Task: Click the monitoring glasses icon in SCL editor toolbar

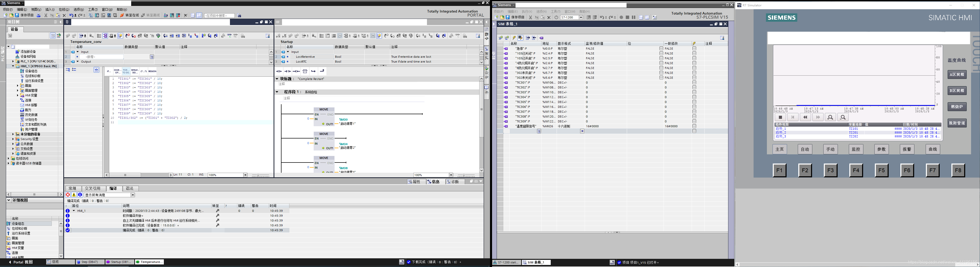Action: 230,36
